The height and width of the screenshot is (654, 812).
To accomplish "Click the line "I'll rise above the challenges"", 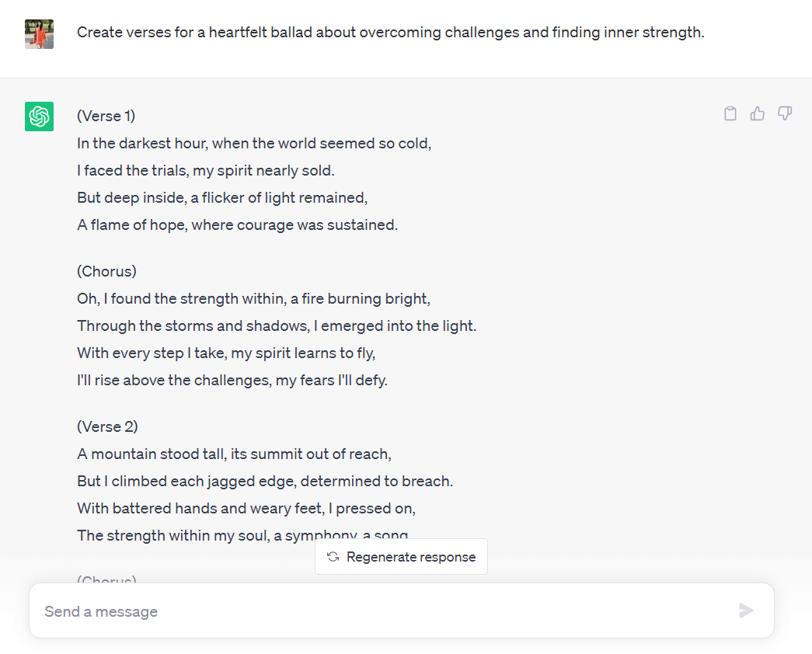I will point(232,381).
